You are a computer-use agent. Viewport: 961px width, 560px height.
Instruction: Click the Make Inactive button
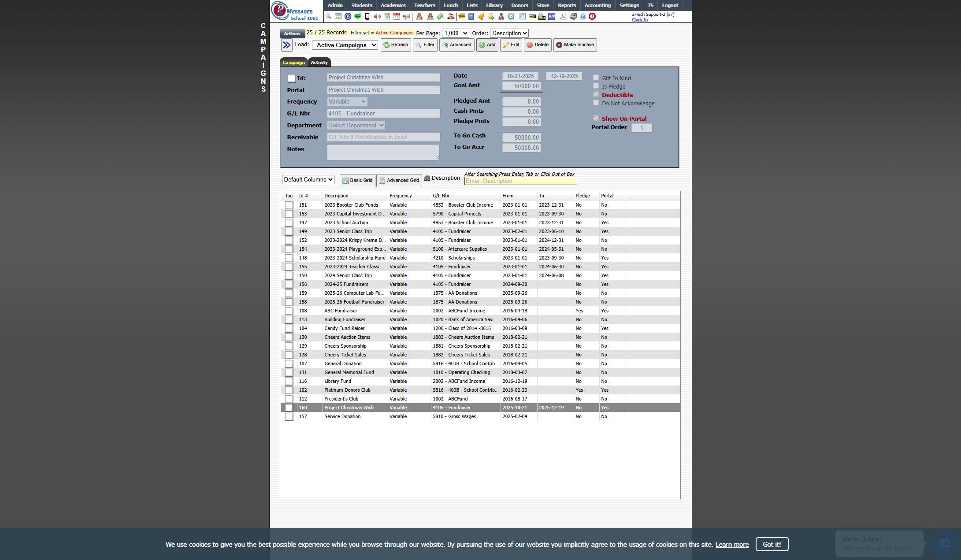pyautogui.click(x=575, y=45)
